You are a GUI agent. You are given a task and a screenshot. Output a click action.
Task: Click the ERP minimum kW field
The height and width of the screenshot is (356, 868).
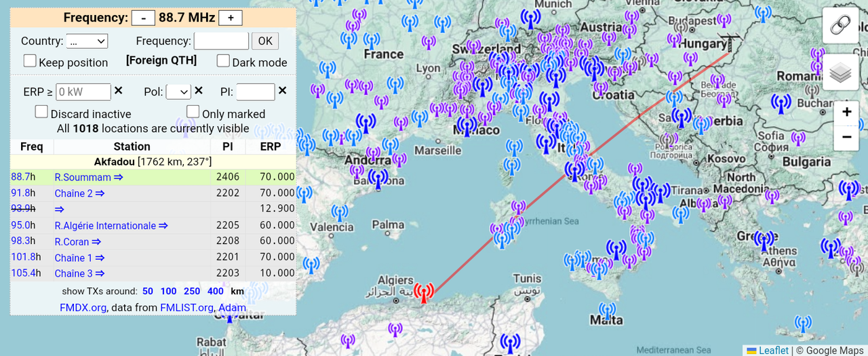coord(83,92)
